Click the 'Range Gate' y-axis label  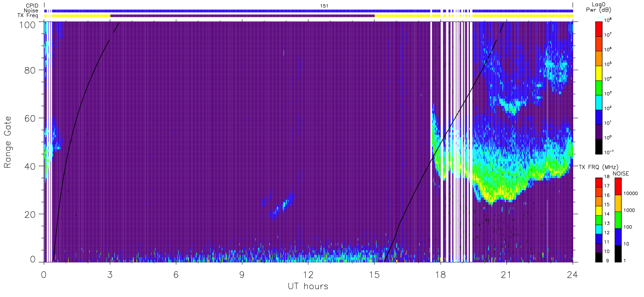pos(8,142)
